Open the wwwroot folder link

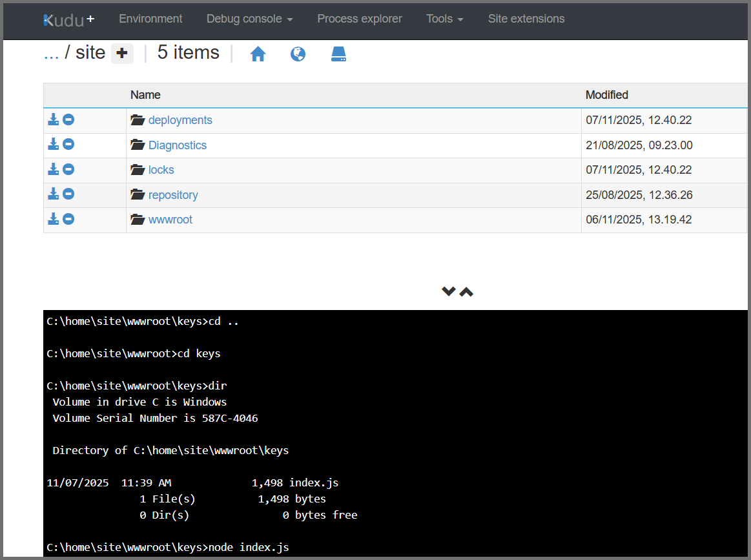[x=170, y=220]
